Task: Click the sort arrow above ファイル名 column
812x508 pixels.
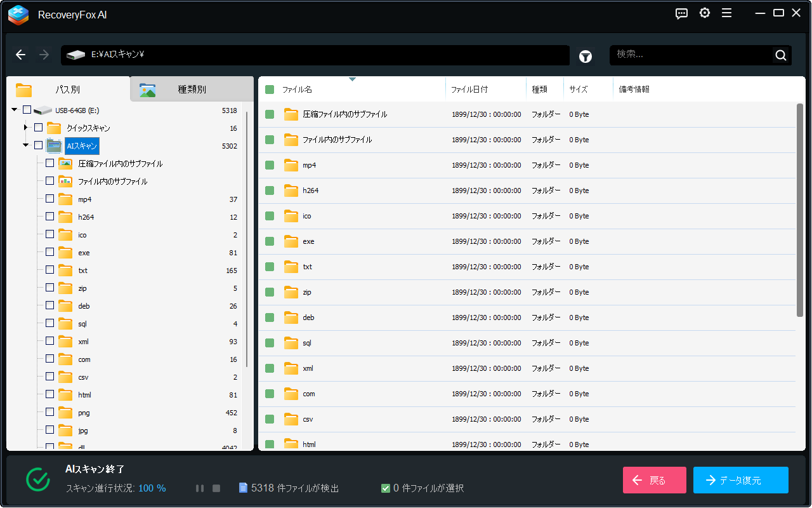Action: pyautogui.click(x=352, y=79)
